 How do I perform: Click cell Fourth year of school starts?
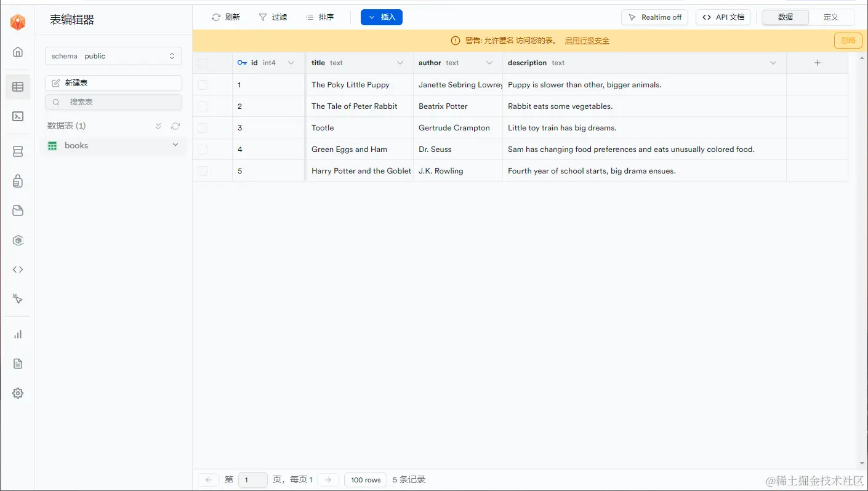645,171
